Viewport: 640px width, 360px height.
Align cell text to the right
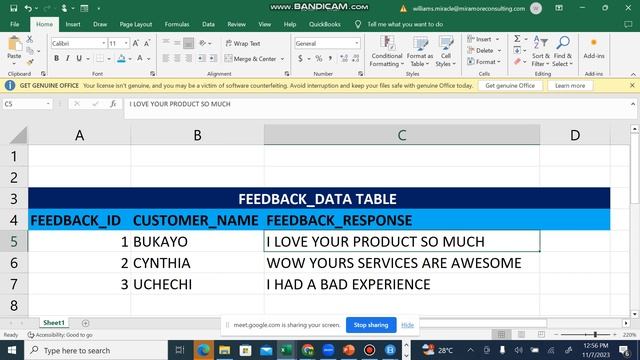pos(188,58)
